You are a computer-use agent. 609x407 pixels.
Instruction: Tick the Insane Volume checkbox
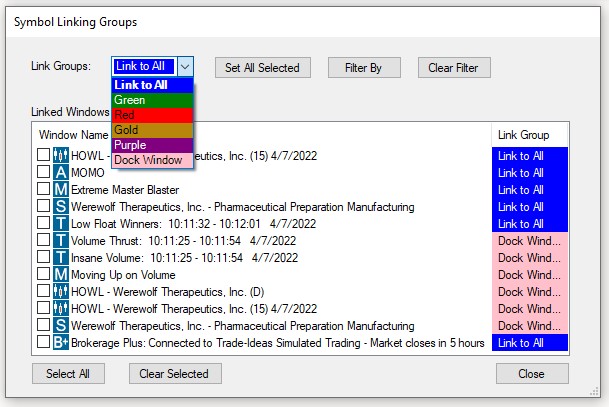(x=43, y=258)
